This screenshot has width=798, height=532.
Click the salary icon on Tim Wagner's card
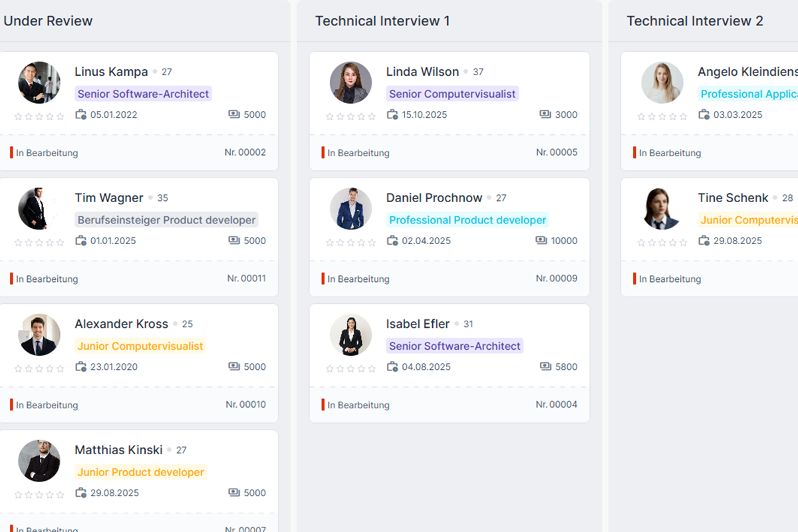click(234, 241)
